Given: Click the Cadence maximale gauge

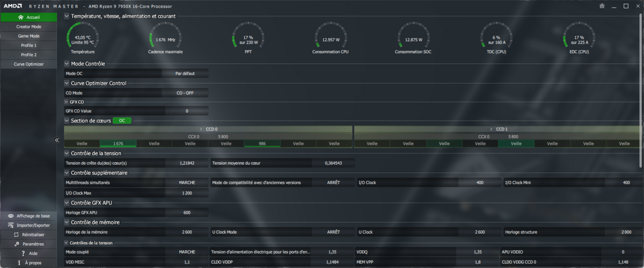Looking at the screenshot, I should coord(165,35).
